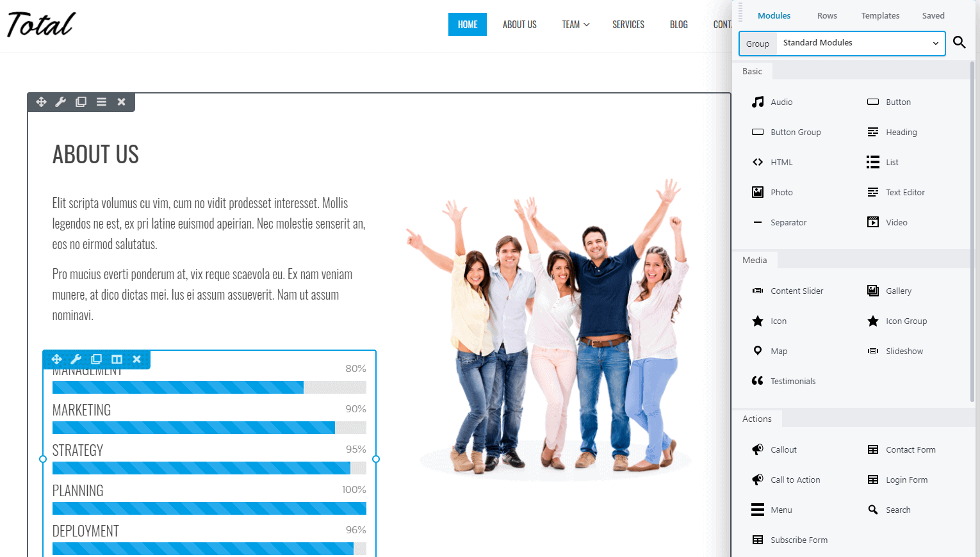Viewport: 980px width, 557px height.
Task: Open ABOUT US navigation link
Action: (x=519, y=24)
